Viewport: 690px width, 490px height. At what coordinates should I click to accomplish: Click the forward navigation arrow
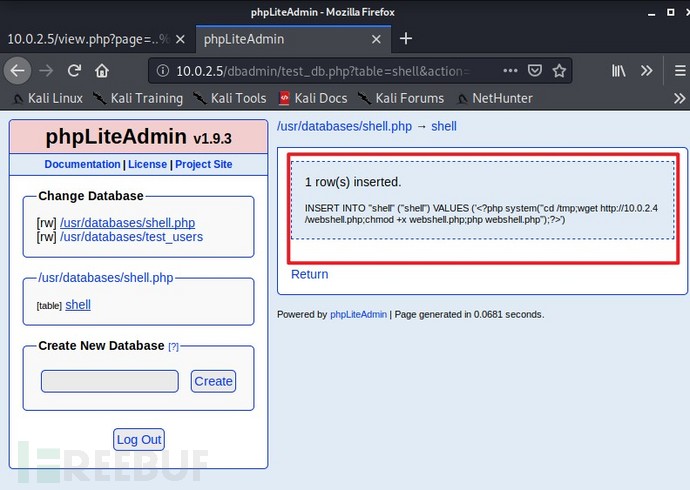coord(46,70)
